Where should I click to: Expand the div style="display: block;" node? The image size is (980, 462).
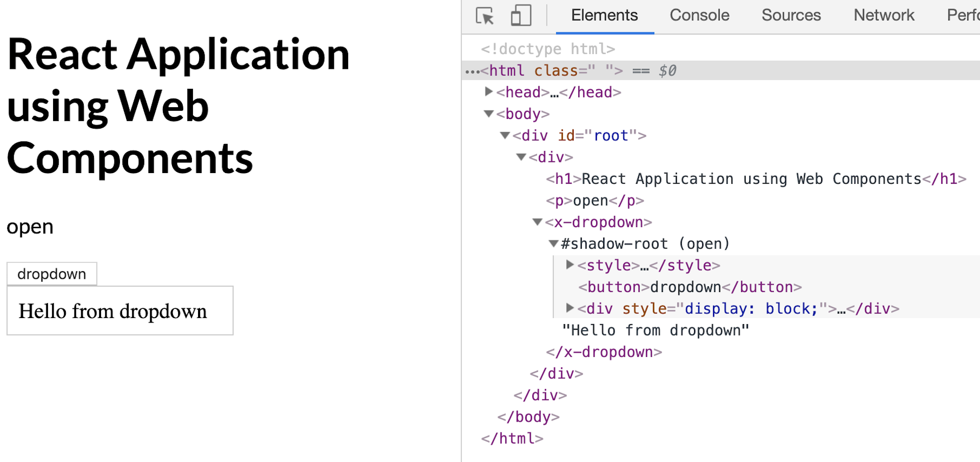pyautogui.click(x=570, y=308)
